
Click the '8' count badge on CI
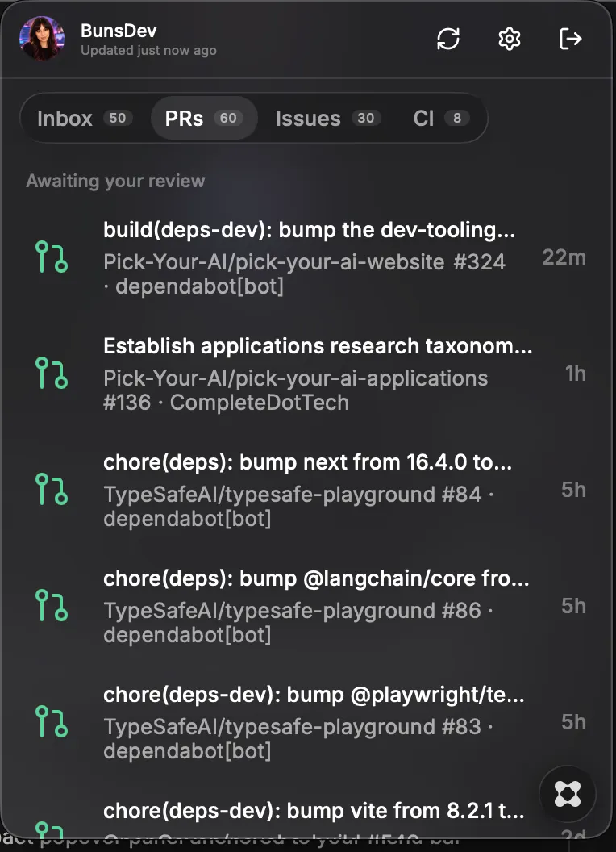coord(457,118)
